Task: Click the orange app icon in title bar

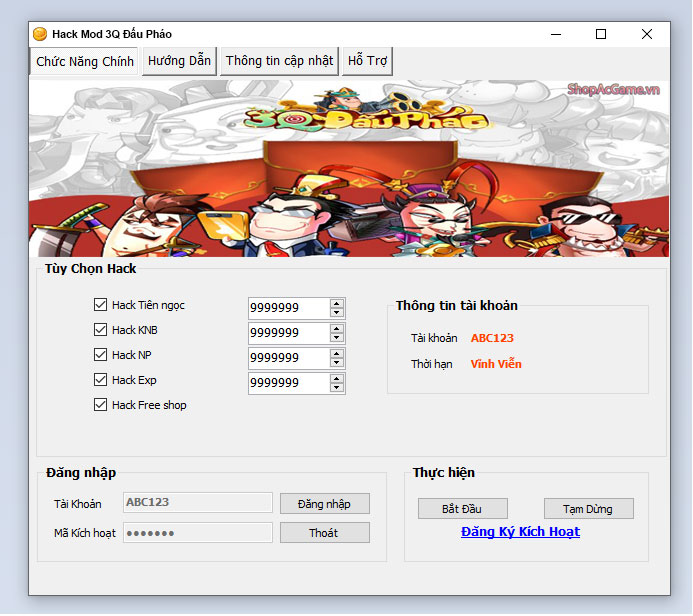Action: [40, 34]
